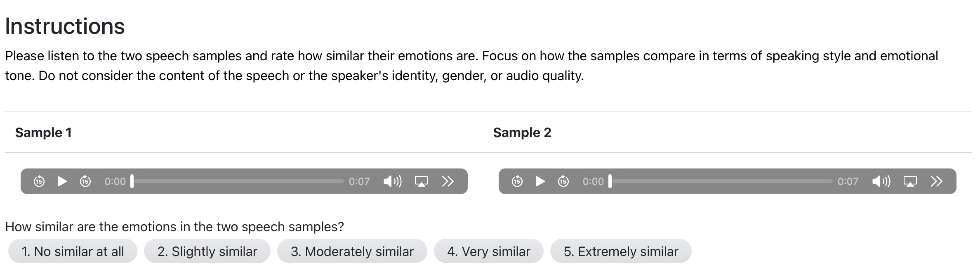
Task: Mute Sample 1 volume
Action: coord(392,181)
